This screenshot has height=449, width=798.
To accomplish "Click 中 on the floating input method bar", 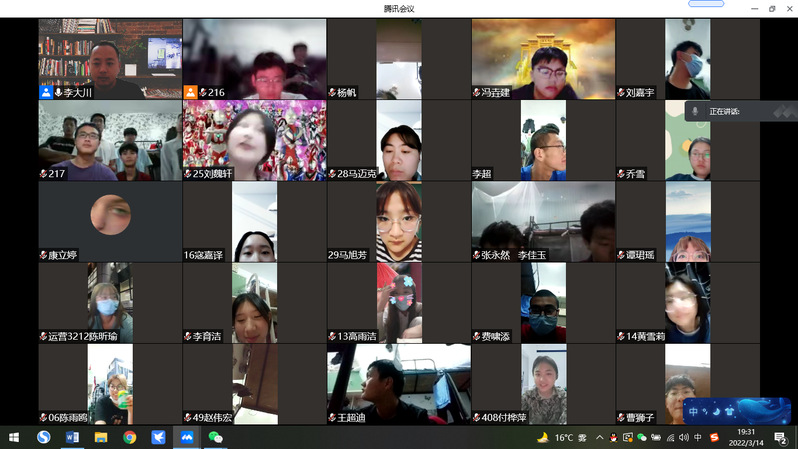I will 695,411.
